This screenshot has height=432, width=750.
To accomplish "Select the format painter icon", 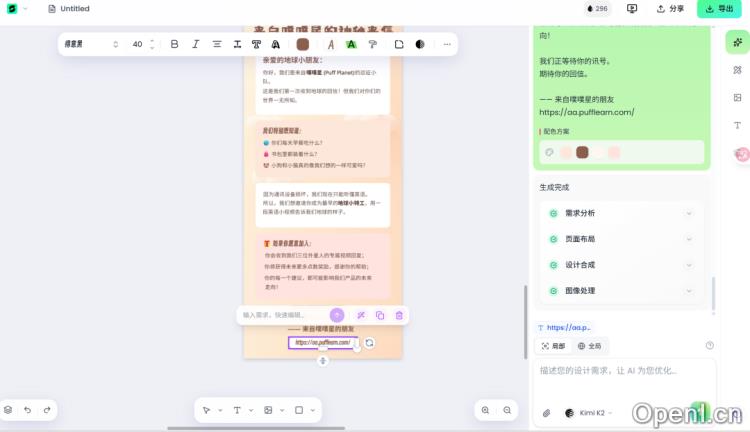I will click(x=373, y=44).
